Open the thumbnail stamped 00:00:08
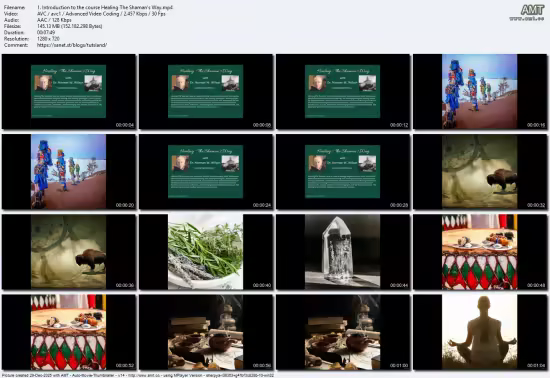 (206, 92)
